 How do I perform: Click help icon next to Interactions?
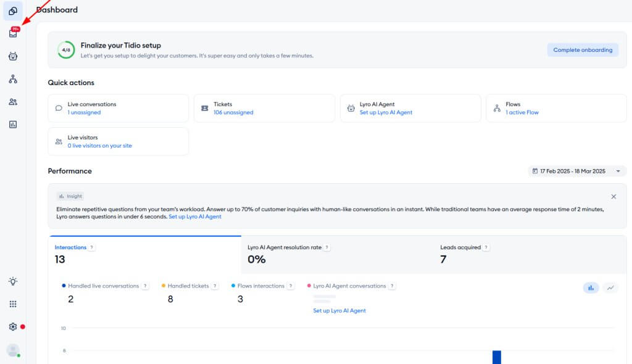(91, 247)
